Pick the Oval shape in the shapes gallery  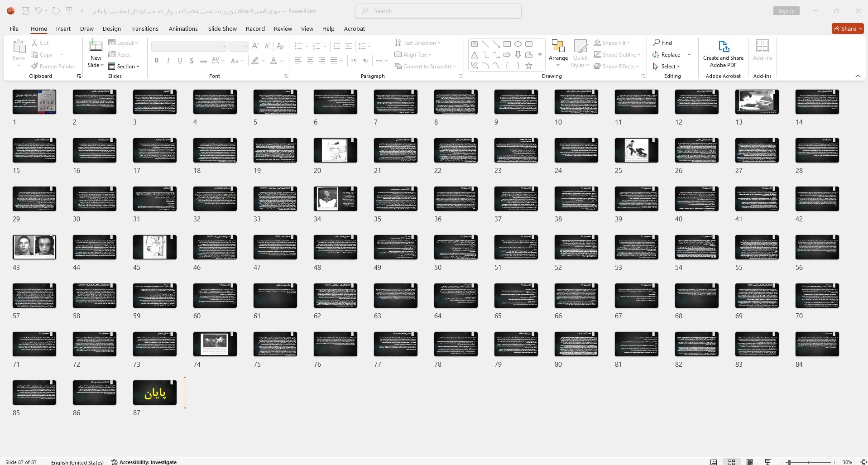point(518,44)
